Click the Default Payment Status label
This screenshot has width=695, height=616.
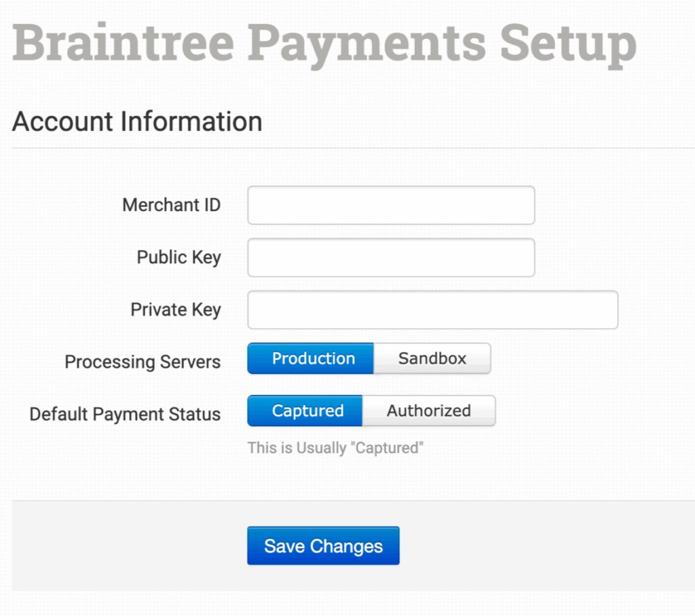[125, 414]
